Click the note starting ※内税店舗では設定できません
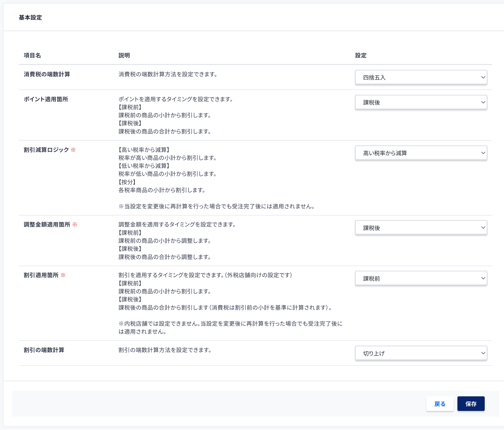This screenshot has height=430, width=504. [231, 328]
